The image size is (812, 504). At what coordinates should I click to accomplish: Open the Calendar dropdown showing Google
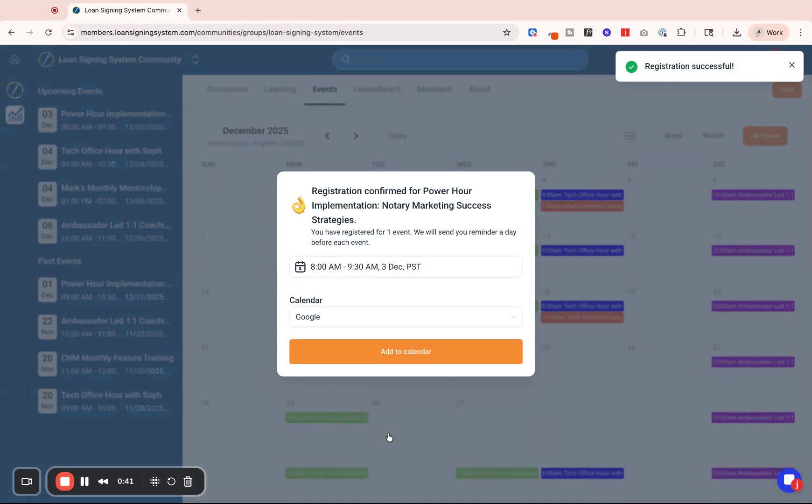tap(406, 317)
